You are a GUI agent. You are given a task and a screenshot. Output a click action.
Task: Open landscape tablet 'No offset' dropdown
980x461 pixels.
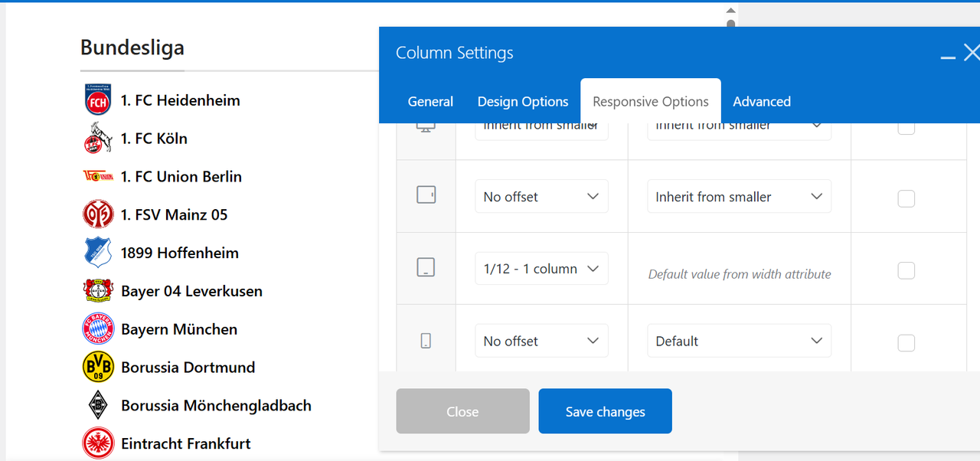coord(541,196)
